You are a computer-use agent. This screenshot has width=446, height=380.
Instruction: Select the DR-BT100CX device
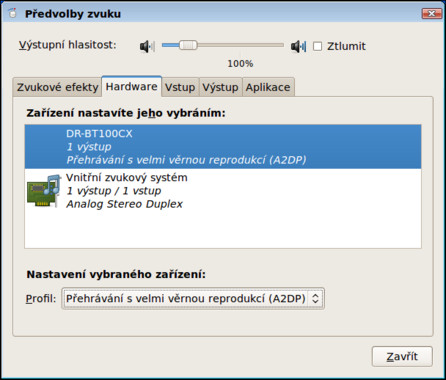[x=223, y=147]
